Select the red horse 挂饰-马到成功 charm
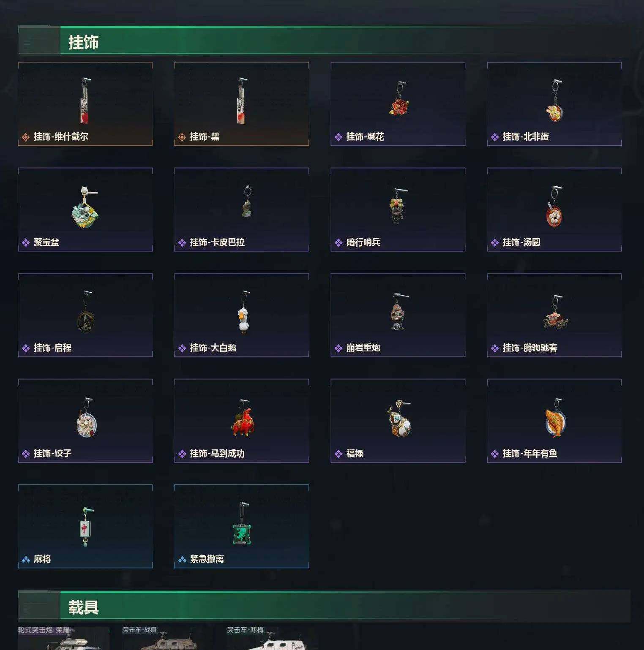The width and height of the screenshot is (644, 650). pyautogui.click(x=243, y=418)
